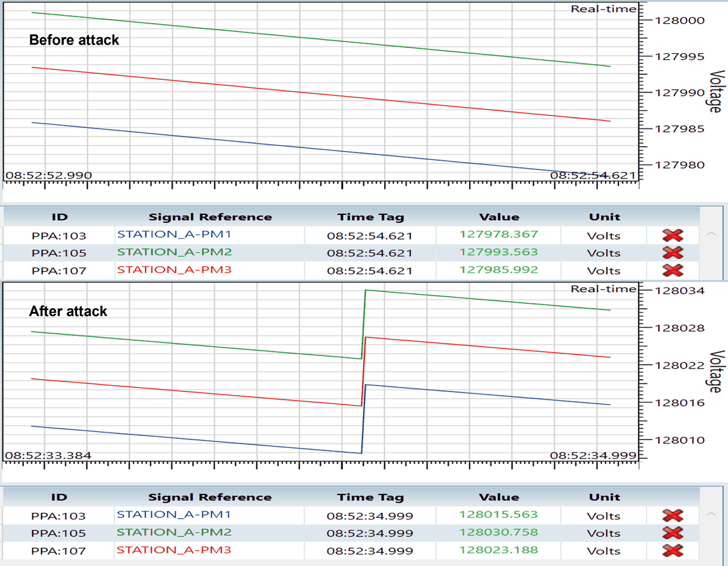Click 127980 tick on upper voltage axis

point(679,165)
